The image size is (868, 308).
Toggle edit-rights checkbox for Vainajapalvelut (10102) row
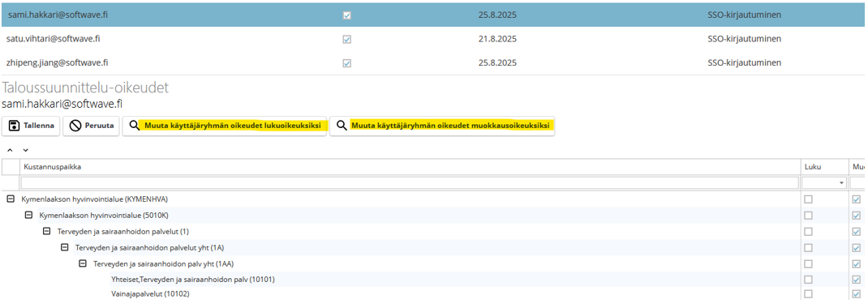pos(857,293)
